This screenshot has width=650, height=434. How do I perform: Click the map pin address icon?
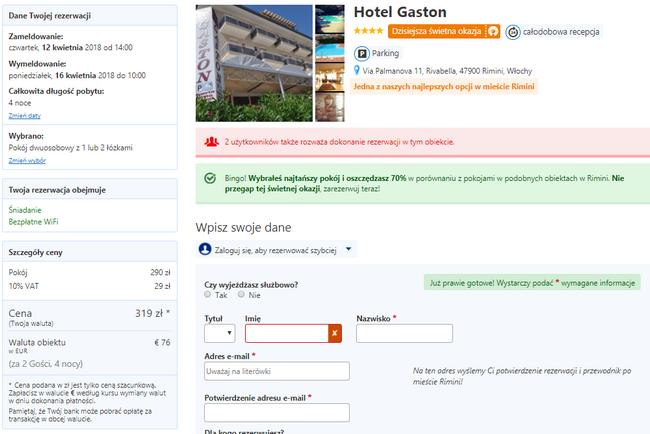pyautogui.click(x=357, y=70)
